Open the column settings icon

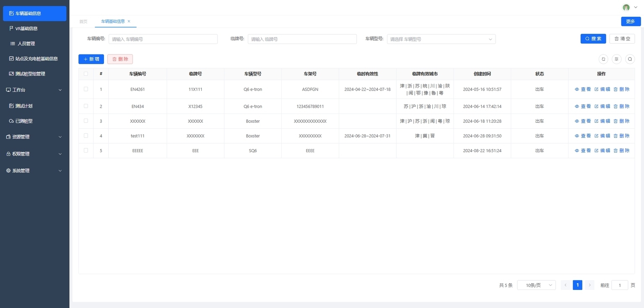coord(617,59)
